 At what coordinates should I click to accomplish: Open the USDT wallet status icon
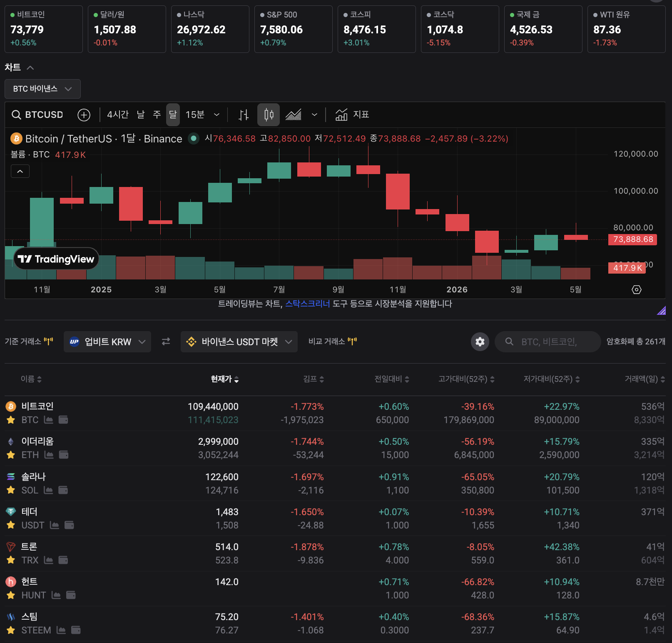point(69,525)
